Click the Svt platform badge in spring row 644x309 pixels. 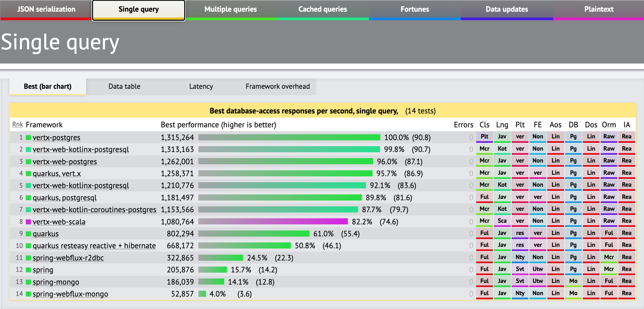tap(520, 269)
